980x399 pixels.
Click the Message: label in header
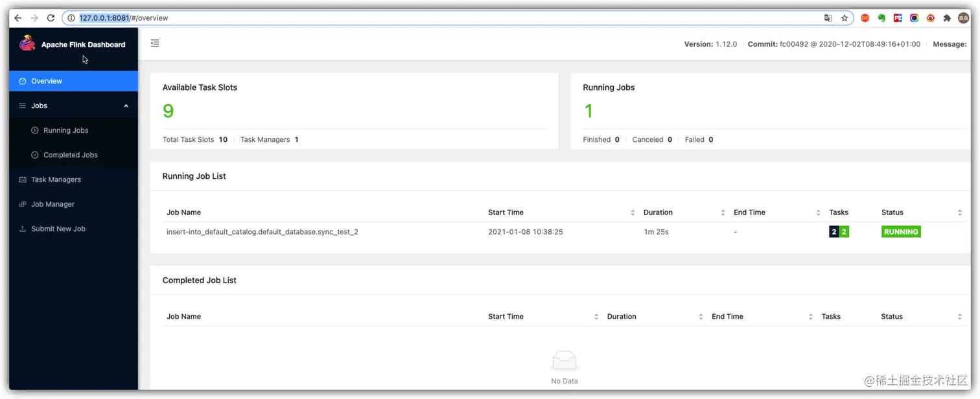(x=950, y=45)
